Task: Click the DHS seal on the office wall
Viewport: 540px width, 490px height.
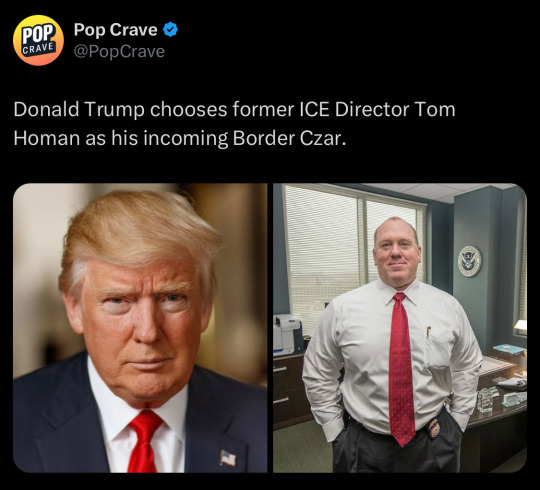Action: tap(469, 261)
